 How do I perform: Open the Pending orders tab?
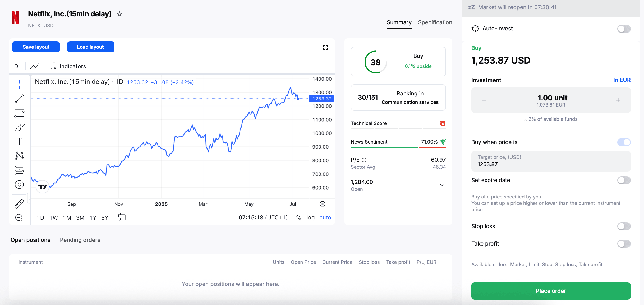pos(80,240)
